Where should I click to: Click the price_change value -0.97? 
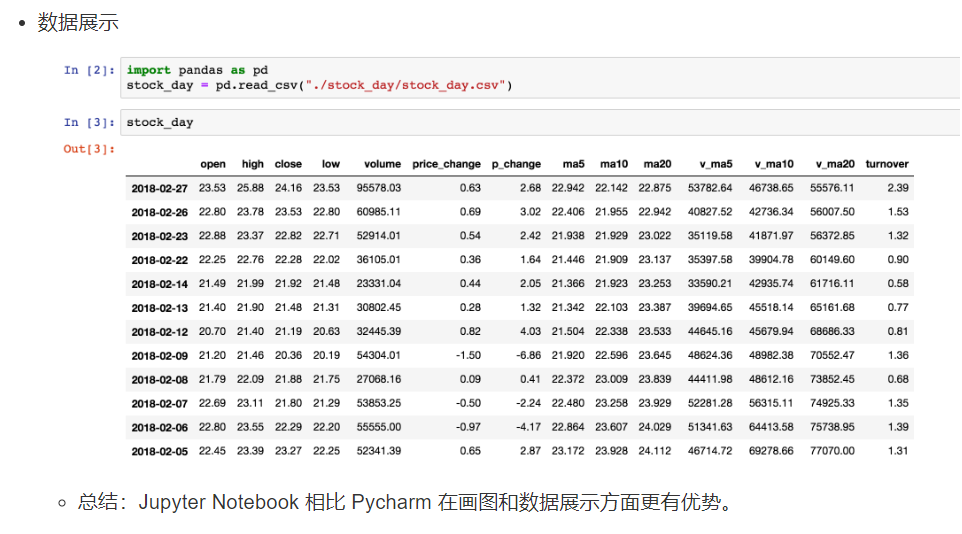(468, 427)
